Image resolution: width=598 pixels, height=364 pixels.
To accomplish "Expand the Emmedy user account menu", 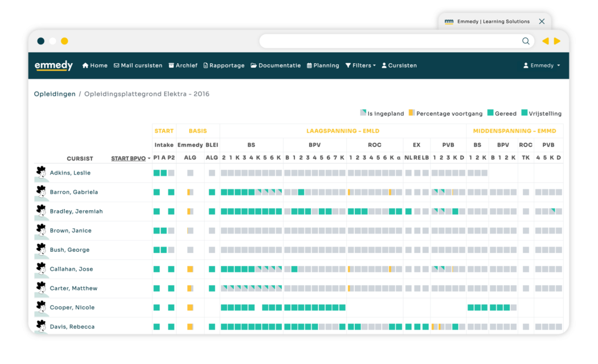I will (542, 66).
